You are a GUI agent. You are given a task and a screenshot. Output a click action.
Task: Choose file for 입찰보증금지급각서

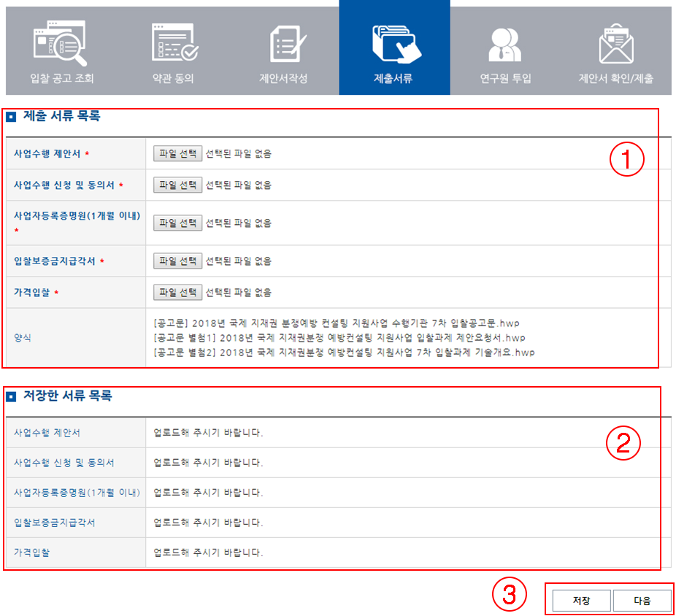[177, 261]
